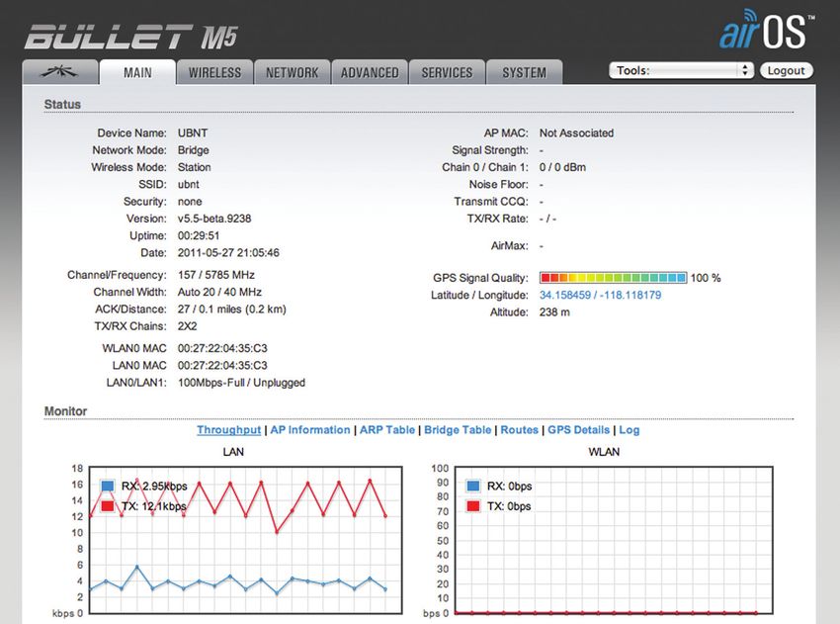Click chain value 0 / 0 dBm

tap(562, 167)
